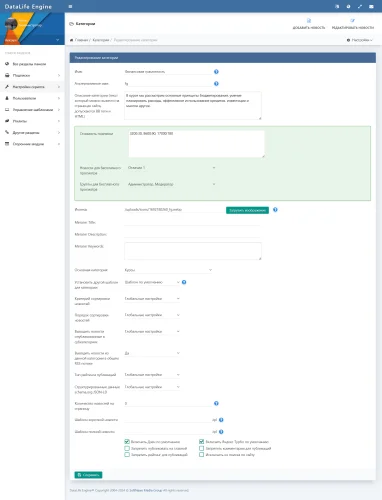Image resolution: width=382 pixels, height=500 pixels.
Task: Click the help icon beside the name field
Action: (216, 72)
